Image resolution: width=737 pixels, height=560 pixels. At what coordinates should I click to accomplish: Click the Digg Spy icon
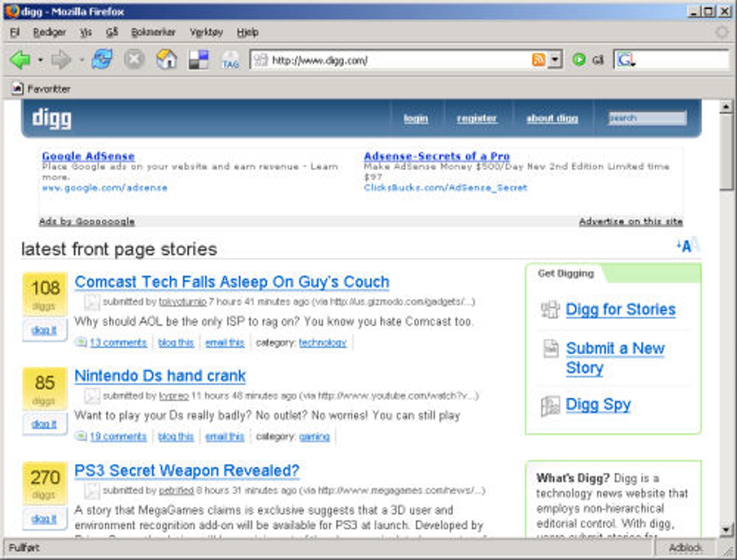pos(550,406)
